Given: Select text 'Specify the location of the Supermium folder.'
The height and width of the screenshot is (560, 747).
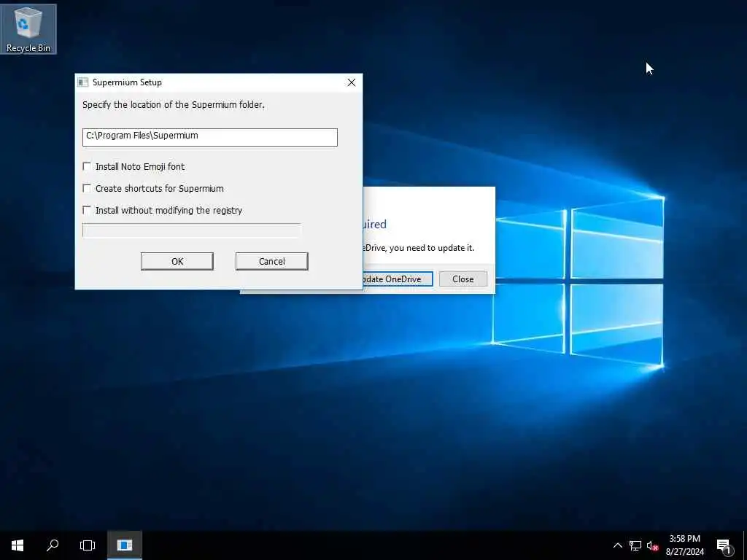Looking at the screenshot, I should pyautogui.click(x=174, y=105).
